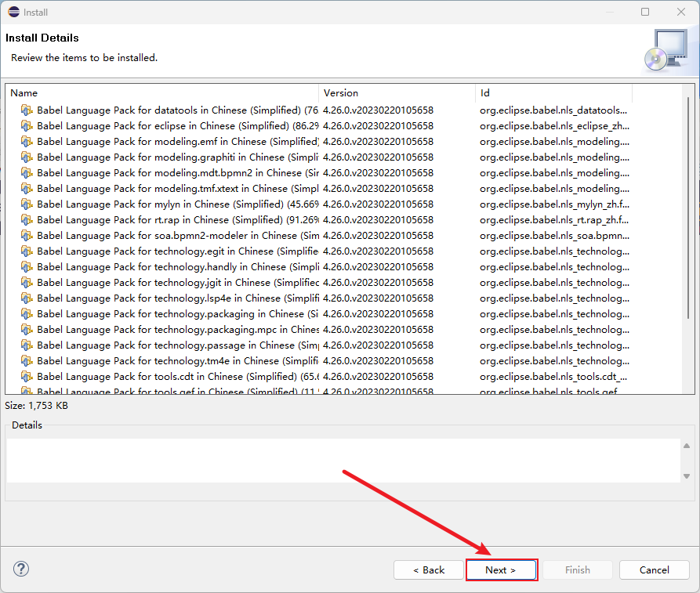Click version cell of technology.lsp4e row
This screenshot has height=593, width=700.
pyautogui.click(x=378, y=298)
